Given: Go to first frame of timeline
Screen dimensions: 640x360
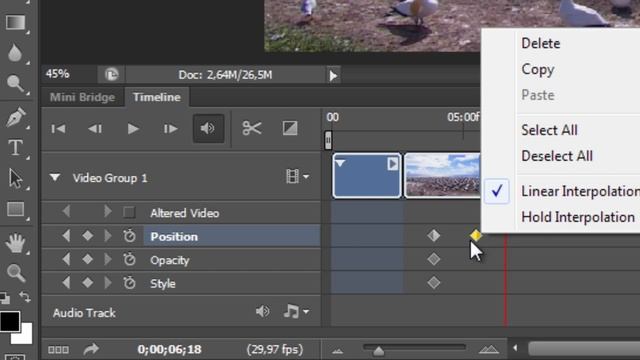Looking at the screenshot, I should tap(58, 129).
